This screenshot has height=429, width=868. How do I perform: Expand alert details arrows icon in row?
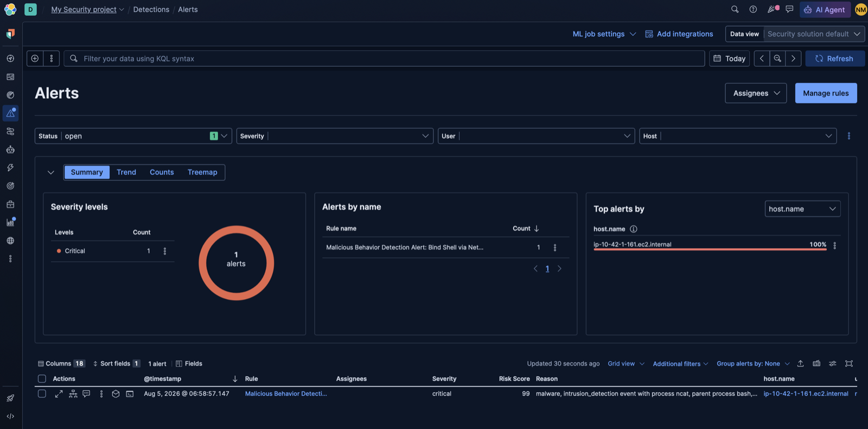coord(59,394)
